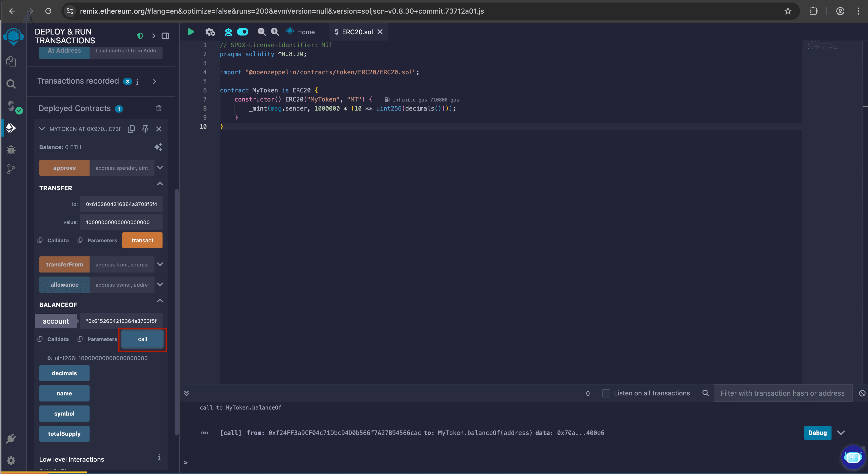Call the name function
This screenshot has width=868, height=474.
pyautogui.click(x=64, y=393)
